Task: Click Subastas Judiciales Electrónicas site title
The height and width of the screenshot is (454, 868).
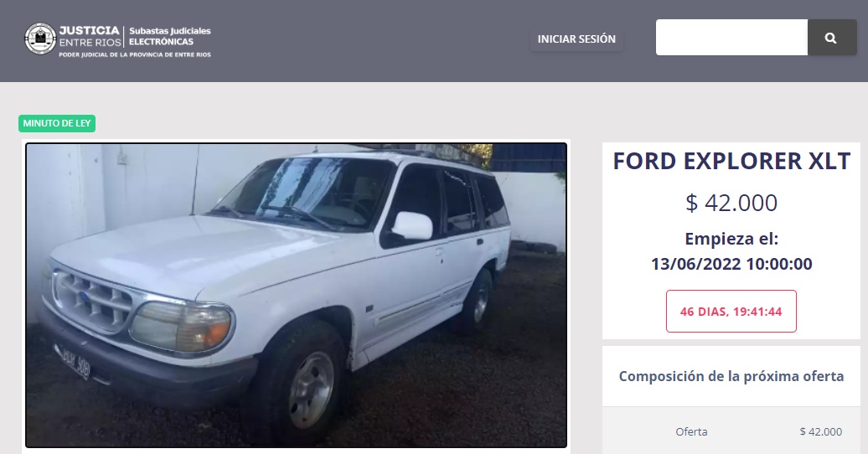Action: point(170,36)
